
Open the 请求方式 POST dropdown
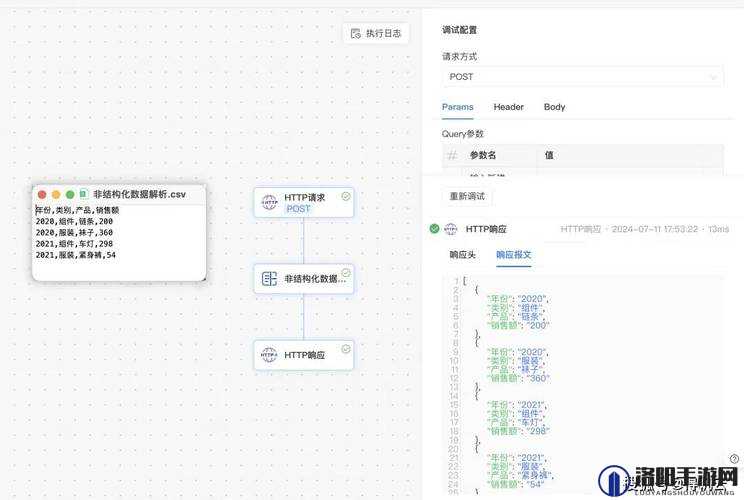[582, 77]
